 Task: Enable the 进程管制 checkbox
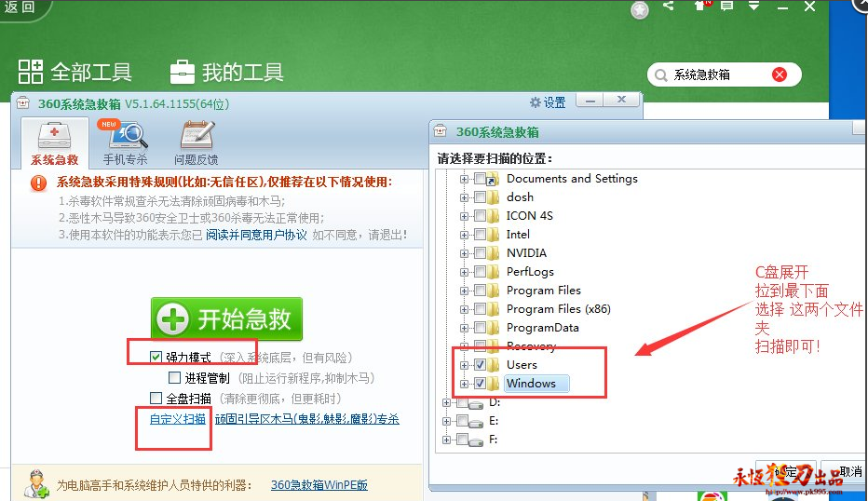pyautogui.click(x=174, y=377)
